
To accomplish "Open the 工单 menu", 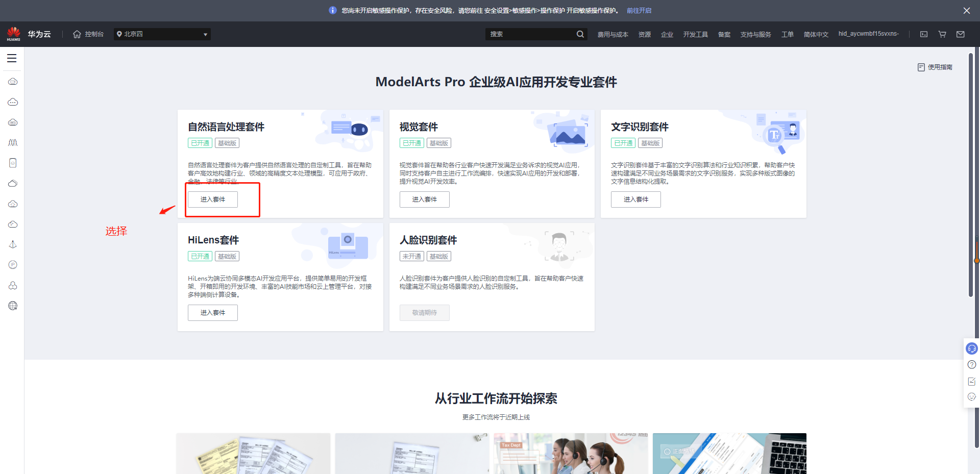I will point(788,34).
